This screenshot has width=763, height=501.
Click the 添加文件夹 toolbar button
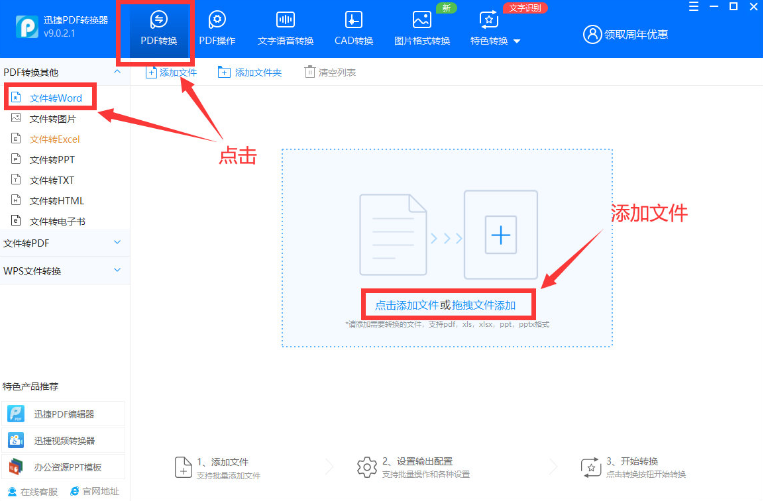(x=250, y=72)
